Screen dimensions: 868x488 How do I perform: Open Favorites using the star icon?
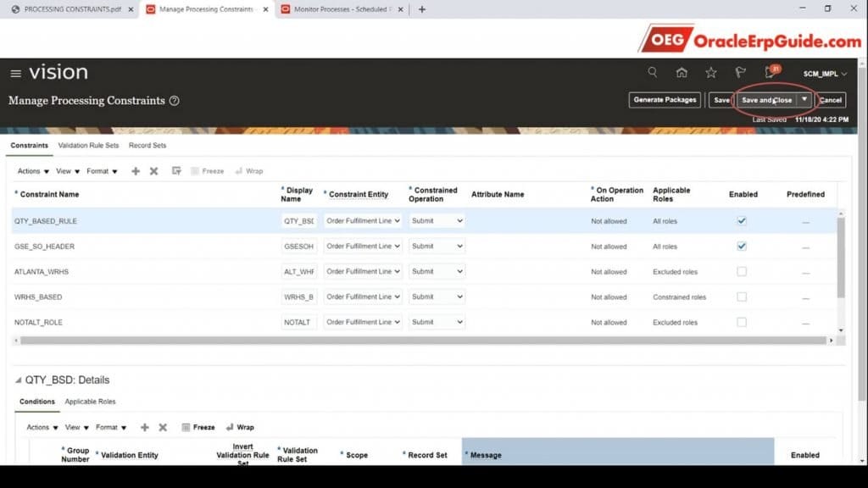click(x=712, y=73)
